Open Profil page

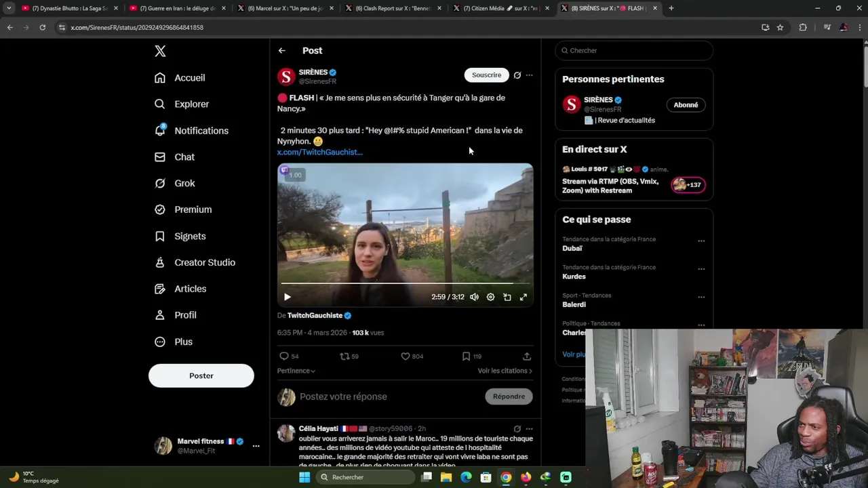(x=175, y=315)
